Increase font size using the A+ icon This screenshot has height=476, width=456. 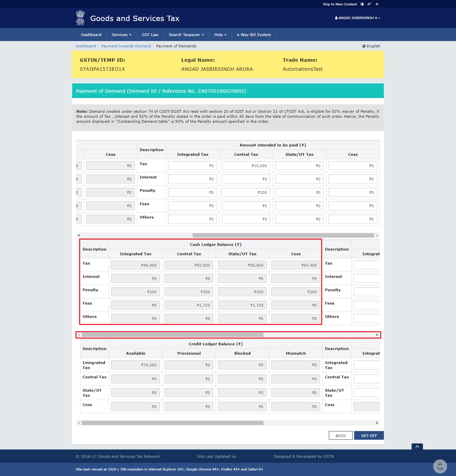[369, 4]
